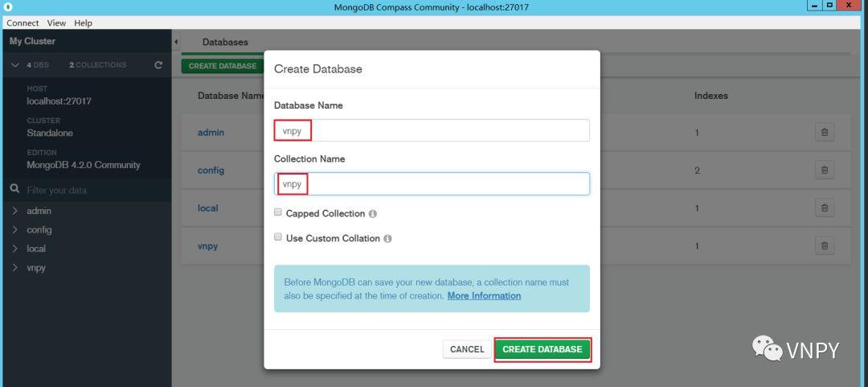Select config label in sidebar tree
Screen dimensions: 868x387
[39, 229]
